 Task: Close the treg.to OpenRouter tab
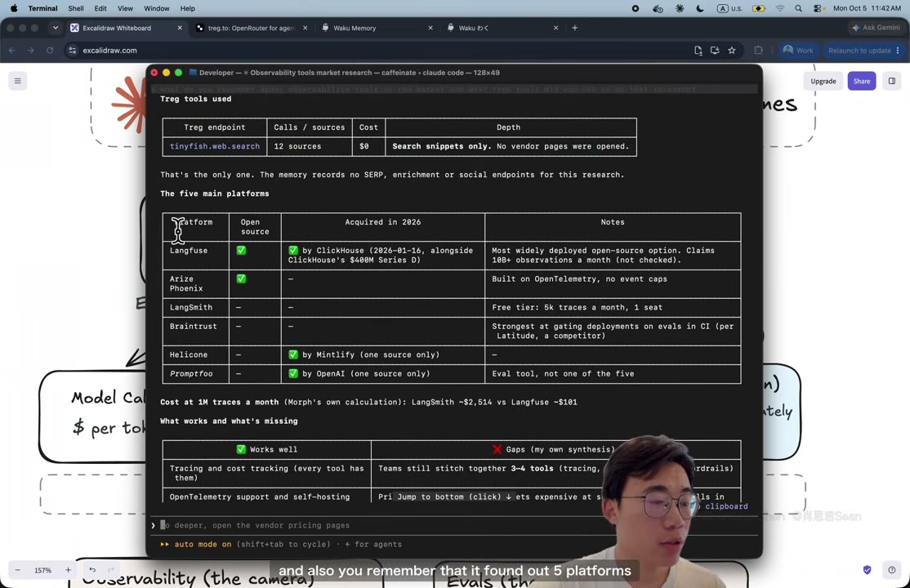pos(305,28)
